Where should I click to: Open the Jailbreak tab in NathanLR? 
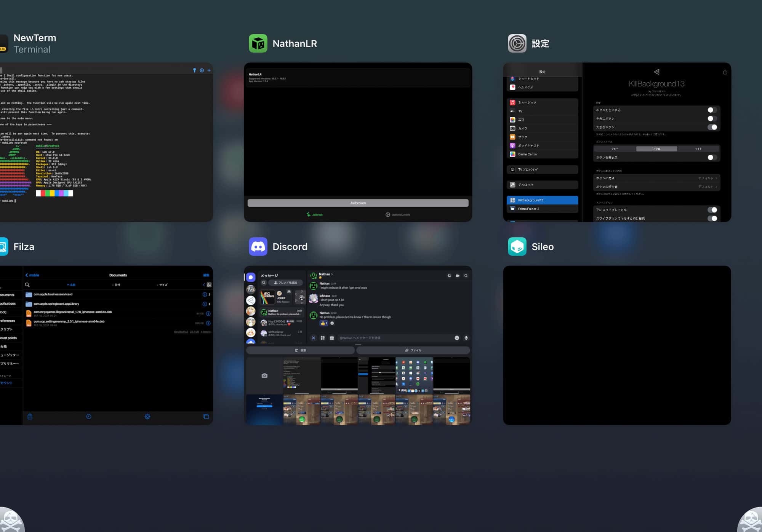click(x=315, y=215)
